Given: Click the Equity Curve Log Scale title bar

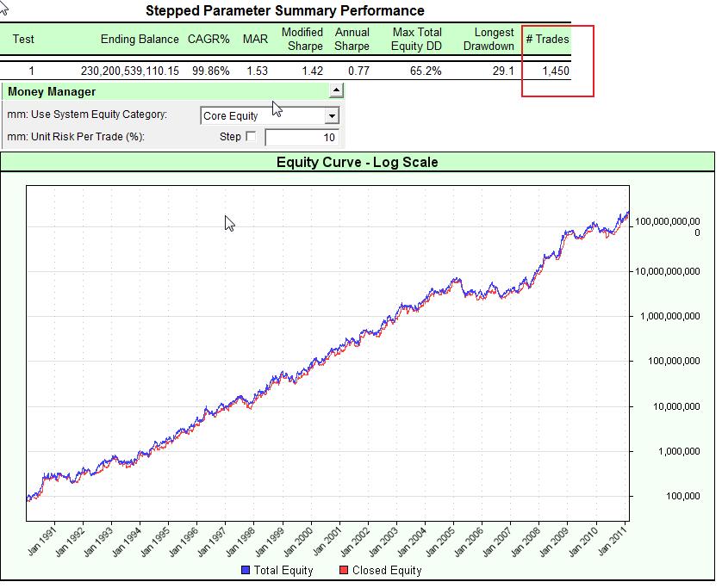Looking at the screenshot, I should [x=361, y=162].
